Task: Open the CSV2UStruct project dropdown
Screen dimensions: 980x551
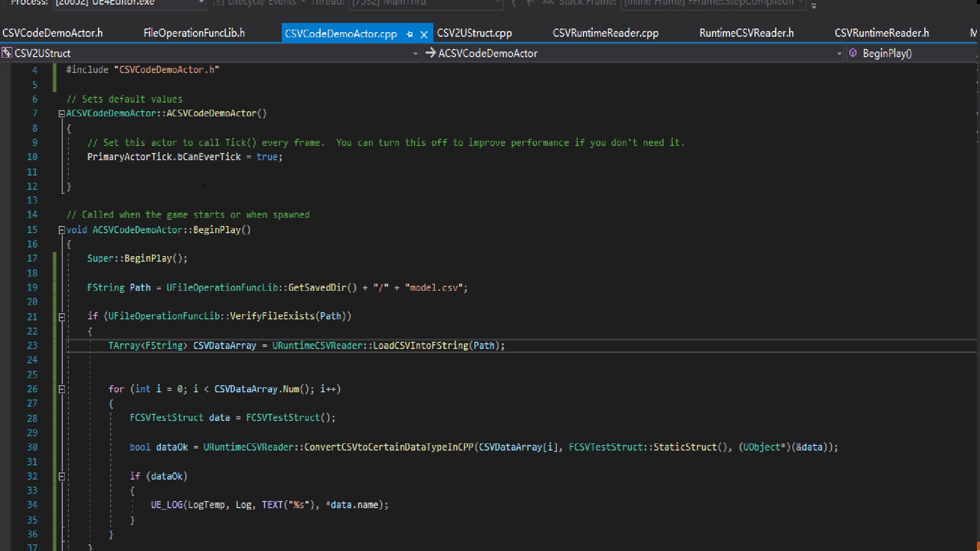Action: tap(415, 53)
